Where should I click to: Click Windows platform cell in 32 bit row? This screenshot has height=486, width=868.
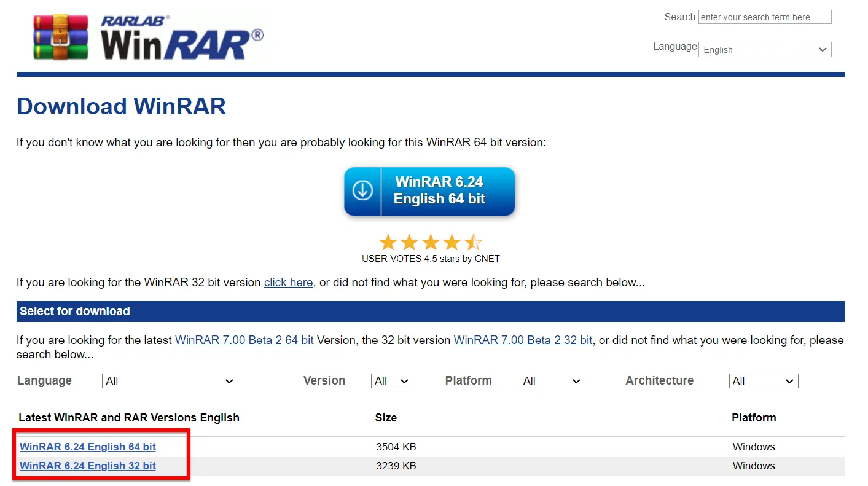click(754, 466)
